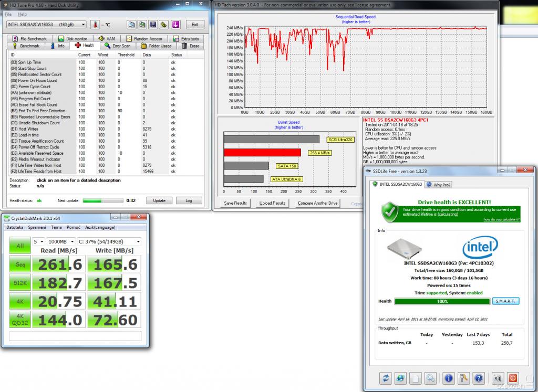Click the Next update progress bar in HD Tune
The height and width of the screenshot is (392, 538).
tap(103, 200)
